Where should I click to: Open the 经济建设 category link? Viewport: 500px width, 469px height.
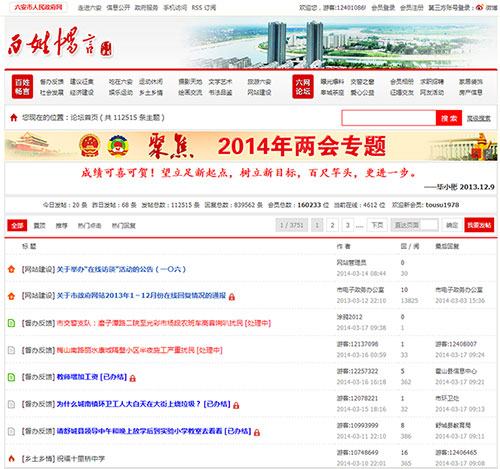(82, 92)
